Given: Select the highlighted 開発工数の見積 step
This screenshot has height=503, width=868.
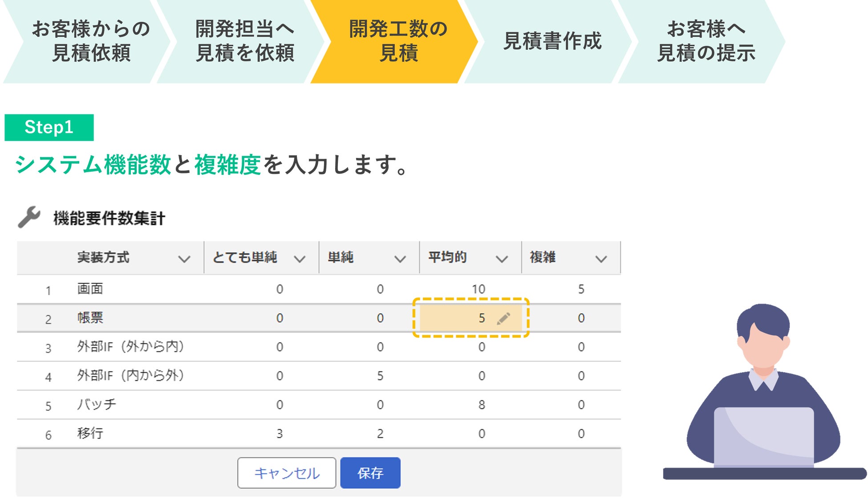Looking at the screenshot, I should pyautogui.click(x=398, y=41).
